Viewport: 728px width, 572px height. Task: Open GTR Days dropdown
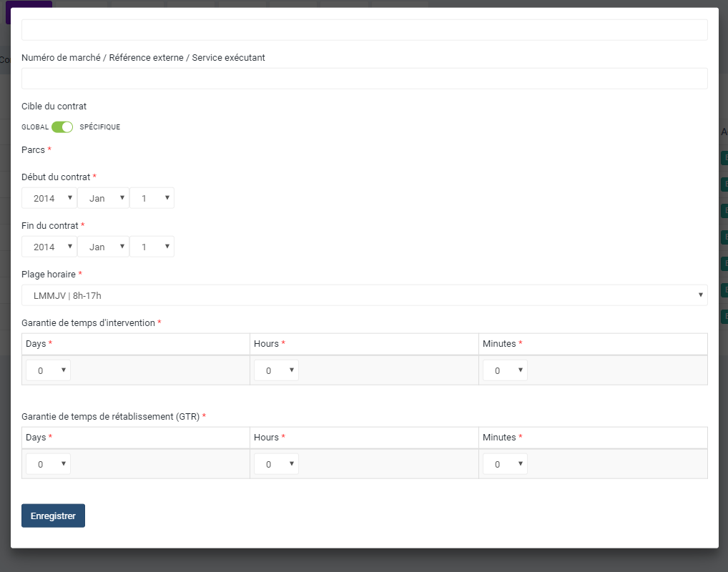[48, 464]
